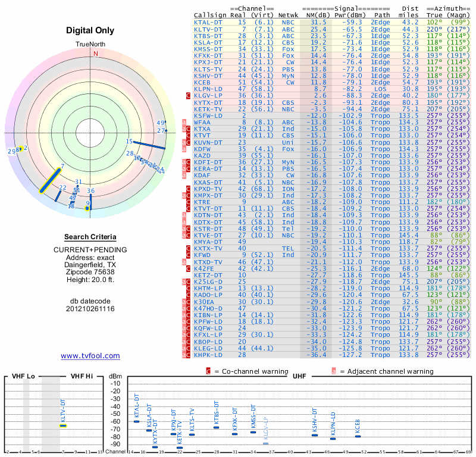Open the KMSS-DT callsign table entry
476x457 pixels.
208,49
